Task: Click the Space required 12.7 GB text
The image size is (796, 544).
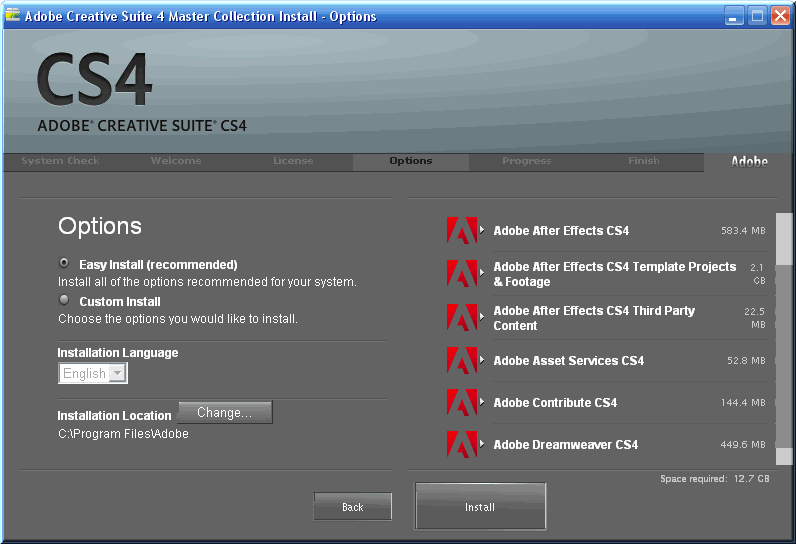Action: (x=715, y=479)
